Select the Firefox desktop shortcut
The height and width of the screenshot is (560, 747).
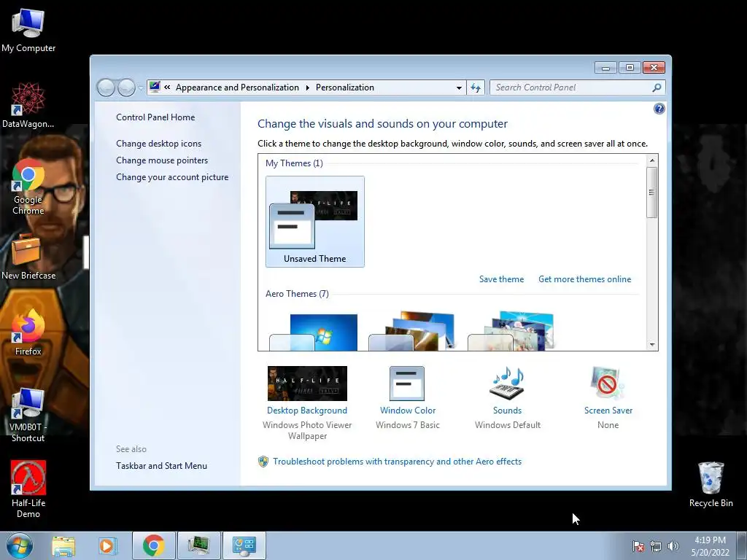[28, 332]
